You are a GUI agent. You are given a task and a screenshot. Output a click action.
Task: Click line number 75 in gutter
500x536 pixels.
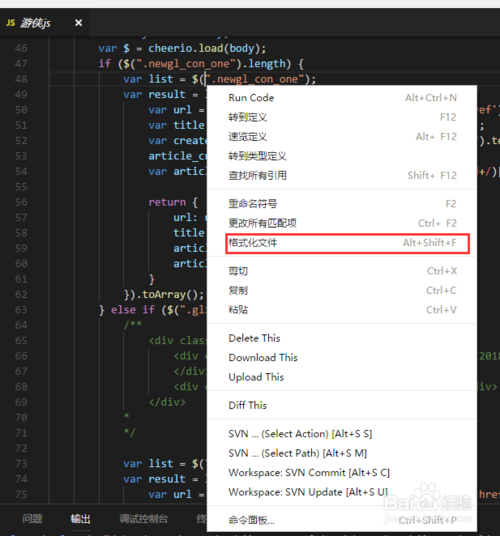[x=21, y=494]
